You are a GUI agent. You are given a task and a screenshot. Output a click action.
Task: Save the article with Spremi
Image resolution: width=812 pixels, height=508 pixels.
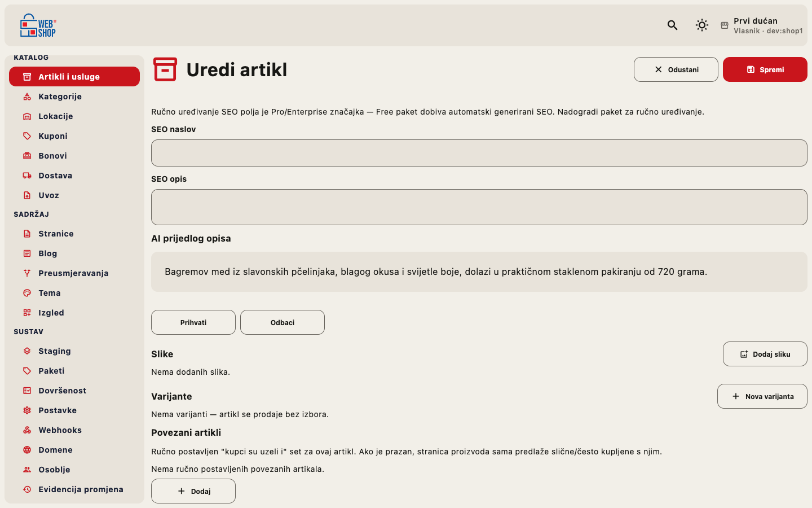pos(765,69)
